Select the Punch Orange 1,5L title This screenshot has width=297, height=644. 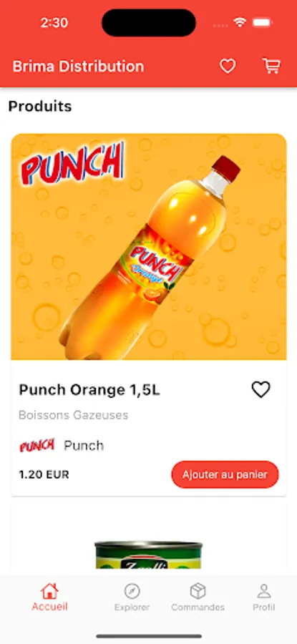click(89, 390)
